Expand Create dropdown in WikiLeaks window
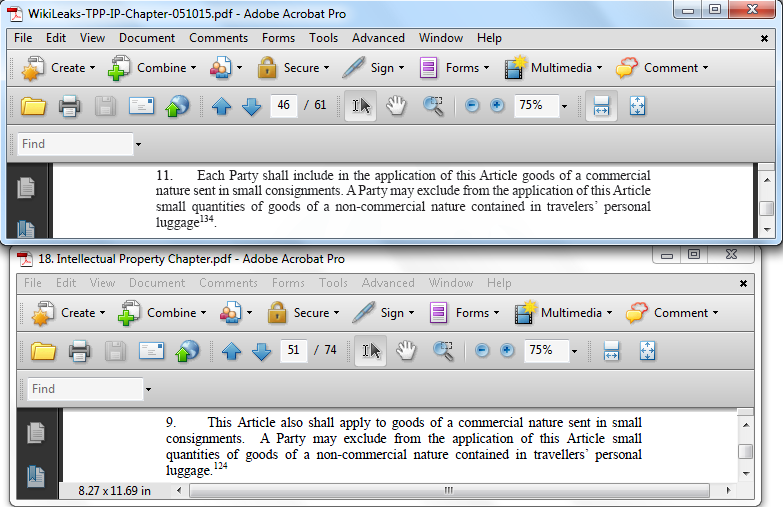This screenshot has height=507, width=783. pos(92,68)
